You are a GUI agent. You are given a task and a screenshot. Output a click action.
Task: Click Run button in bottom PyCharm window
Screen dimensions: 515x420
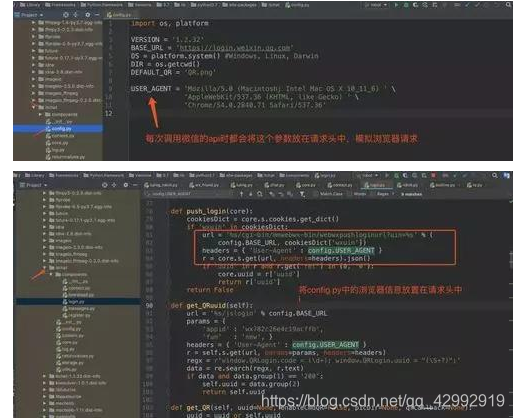tap(387, 175)
